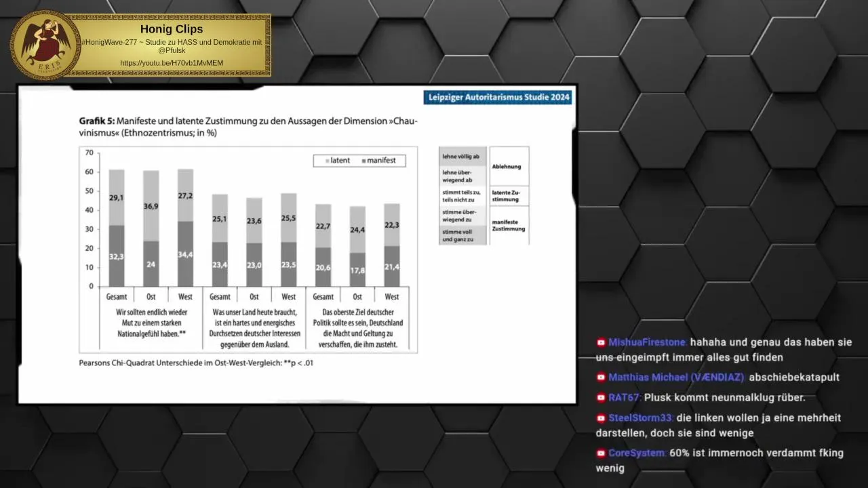
Task: Select chat username RAT67
Action: point(625,398)
